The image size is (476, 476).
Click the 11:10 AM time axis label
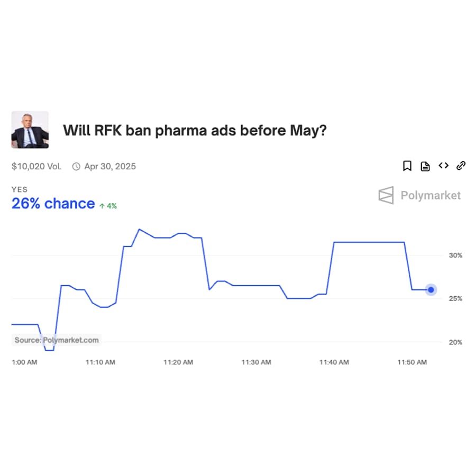coord(100,362)
